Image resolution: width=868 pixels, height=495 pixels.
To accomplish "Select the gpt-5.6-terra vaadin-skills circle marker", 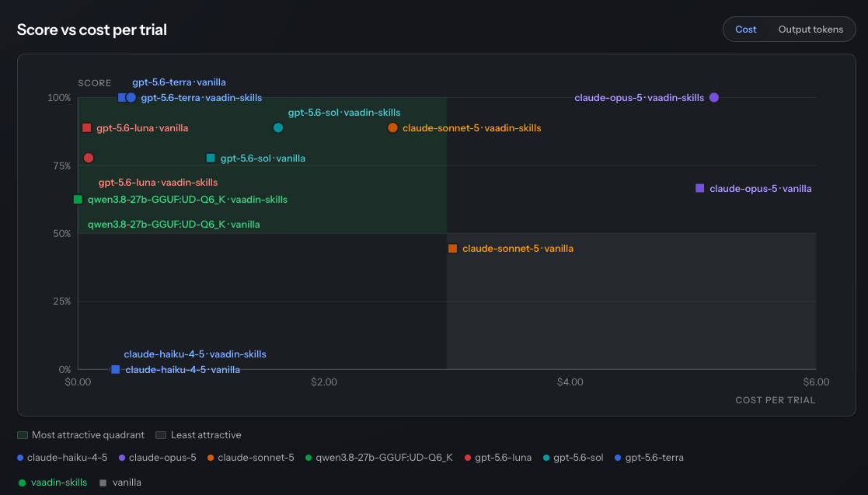I will click(131, 97).
